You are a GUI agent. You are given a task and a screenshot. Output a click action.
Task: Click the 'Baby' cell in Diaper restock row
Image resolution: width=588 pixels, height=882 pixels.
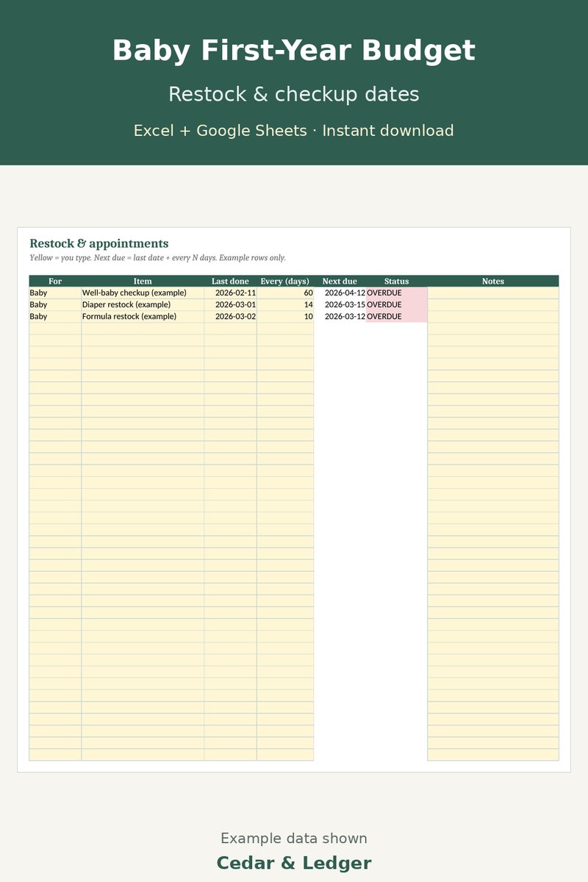(55, 304)
